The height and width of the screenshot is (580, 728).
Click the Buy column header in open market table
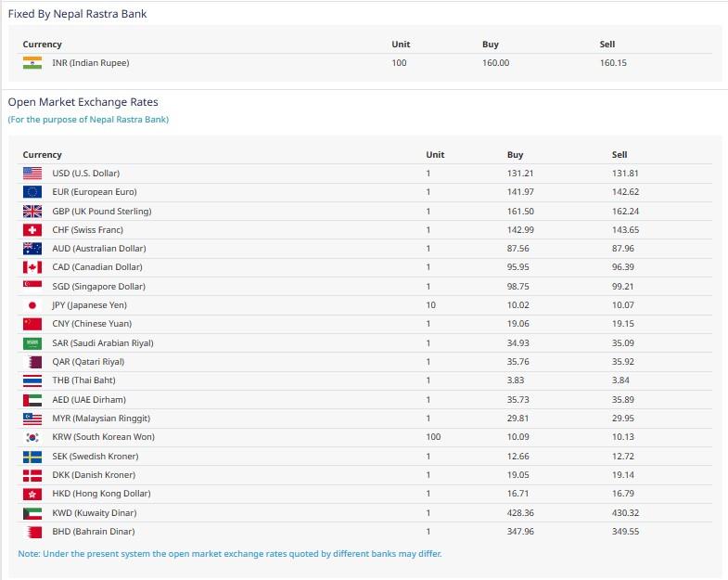515,155
